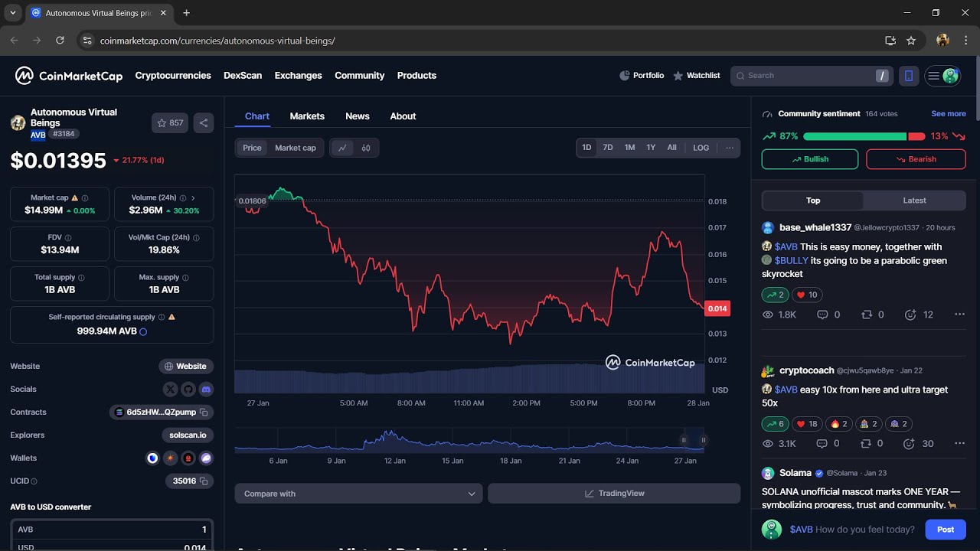980x551 pixels.
Task: Expand the Compare with dropdown
Action: (359, 494)
